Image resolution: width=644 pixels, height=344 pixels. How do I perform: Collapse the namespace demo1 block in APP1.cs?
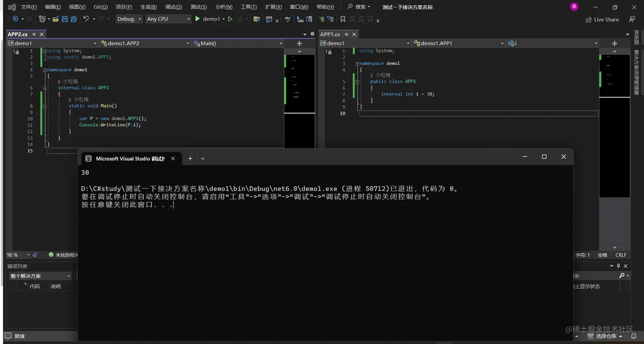click(x=357, y=63)
